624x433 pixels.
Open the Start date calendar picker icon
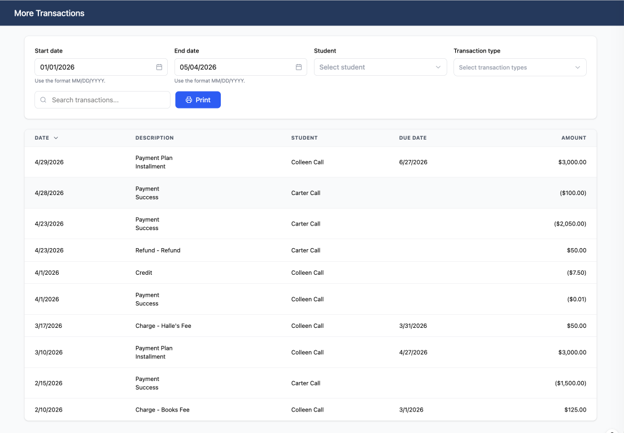(159, 67)
